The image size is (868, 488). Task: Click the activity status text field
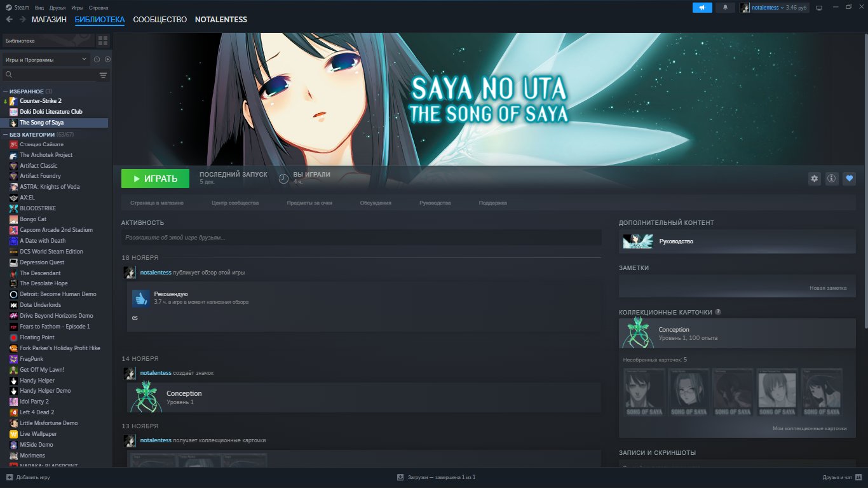click(361, 238)
